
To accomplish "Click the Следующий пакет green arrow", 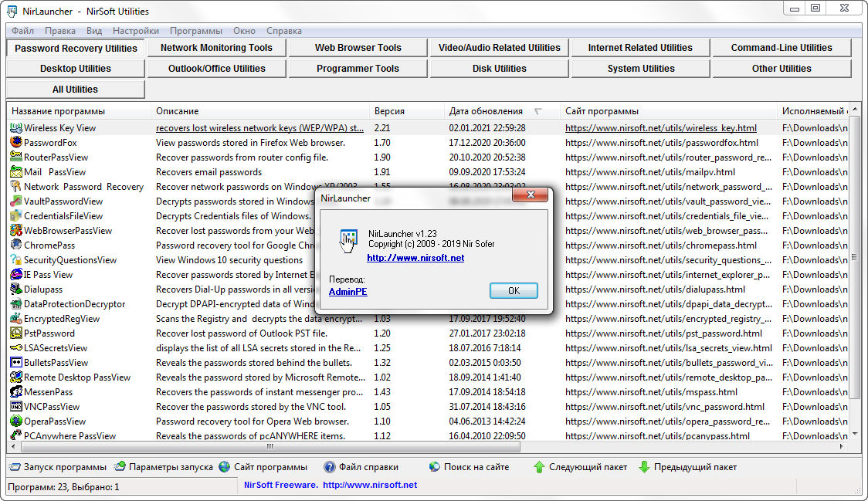I will click(540, 467).
